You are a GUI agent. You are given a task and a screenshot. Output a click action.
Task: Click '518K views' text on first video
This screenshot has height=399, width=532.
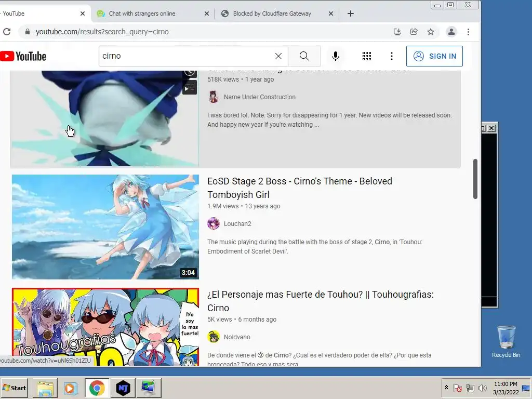pyautogui.click(x=223, y=79)
